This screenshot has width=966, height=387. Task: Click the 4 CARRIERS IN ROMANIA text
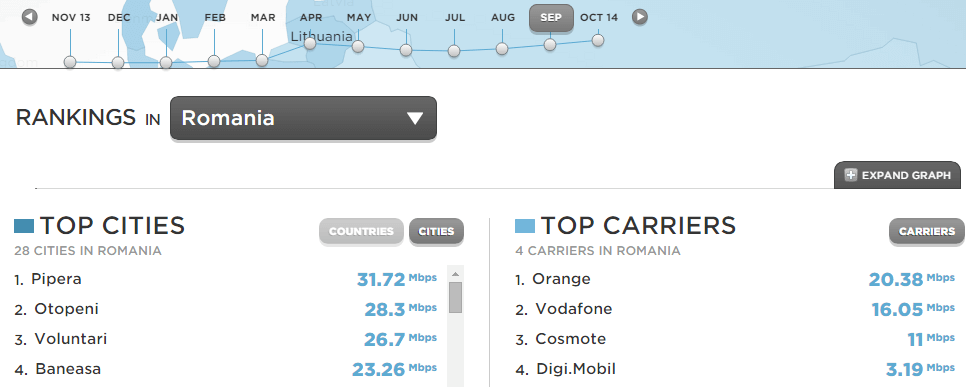click(598, 251)
